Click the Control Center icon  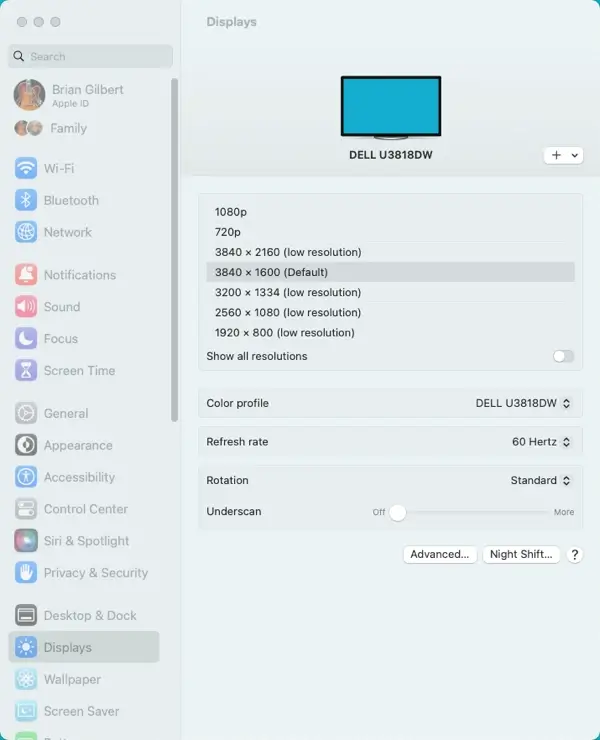click(x=25, y=509)
